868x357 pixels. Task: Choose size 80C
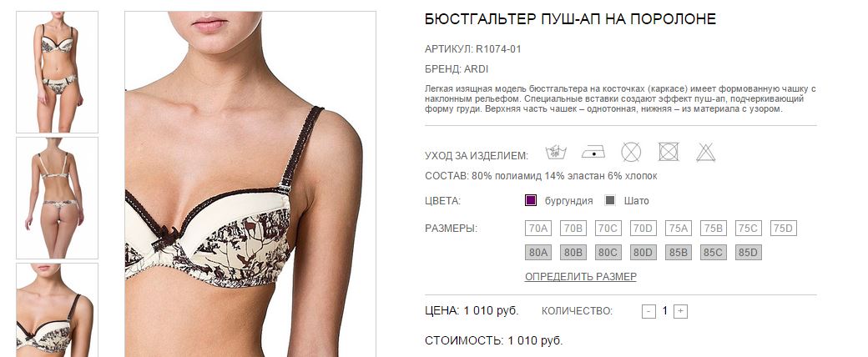608,253
